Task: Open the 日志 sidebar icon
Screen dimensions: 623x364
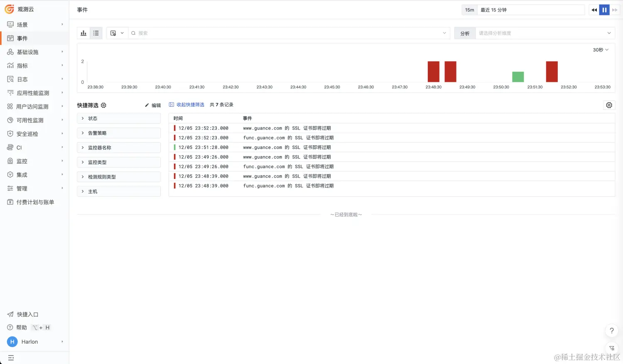Action: coord(10,79)
